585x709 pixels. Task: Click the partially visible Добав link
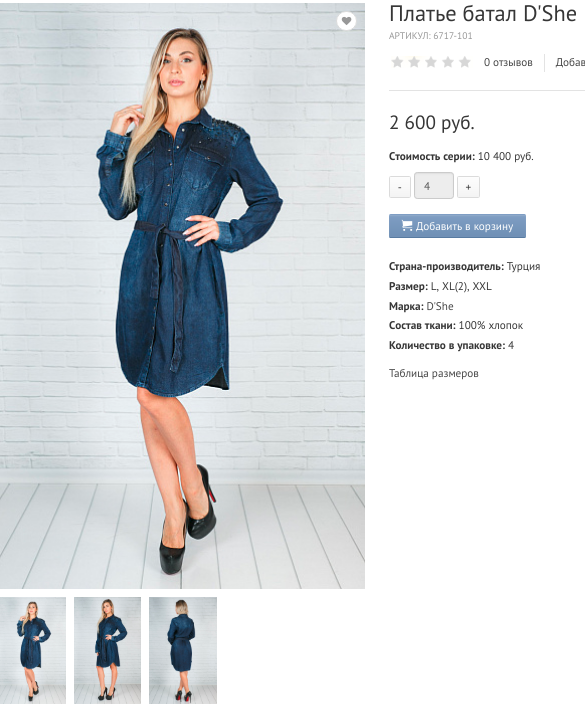click(570, 62)
